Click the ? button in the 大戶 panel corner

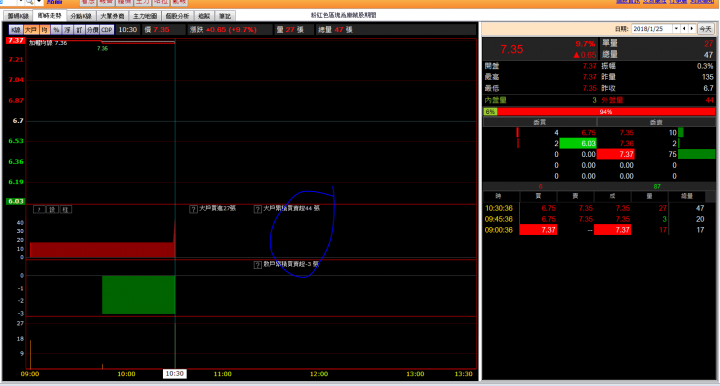39,210
